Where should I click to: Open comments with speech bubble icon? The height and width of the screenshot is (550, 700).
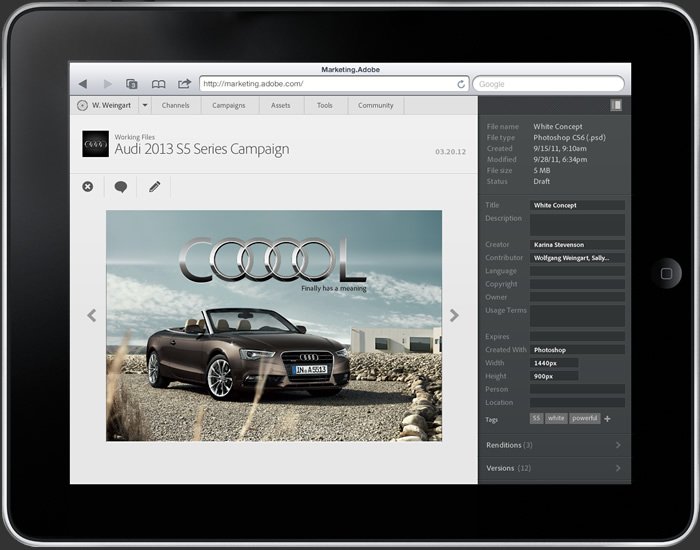tap(121, 187)
